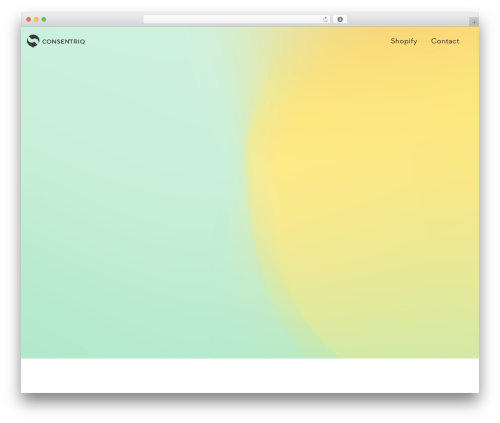
Task: Click the browser address bar
Action: point(237,19)
